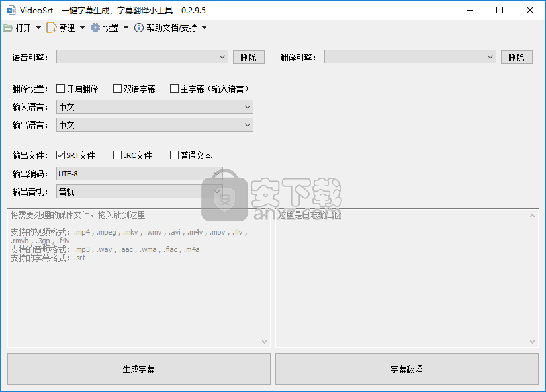
Task: Minimize the VideoSrt window
Action: pos(470,10)
